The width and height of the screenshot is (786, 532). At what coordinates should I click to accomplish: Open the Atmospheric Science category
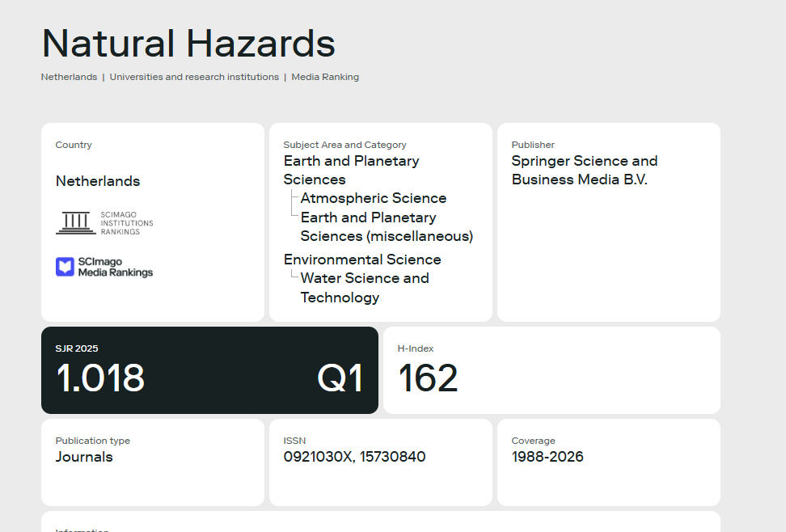point(374,198)
